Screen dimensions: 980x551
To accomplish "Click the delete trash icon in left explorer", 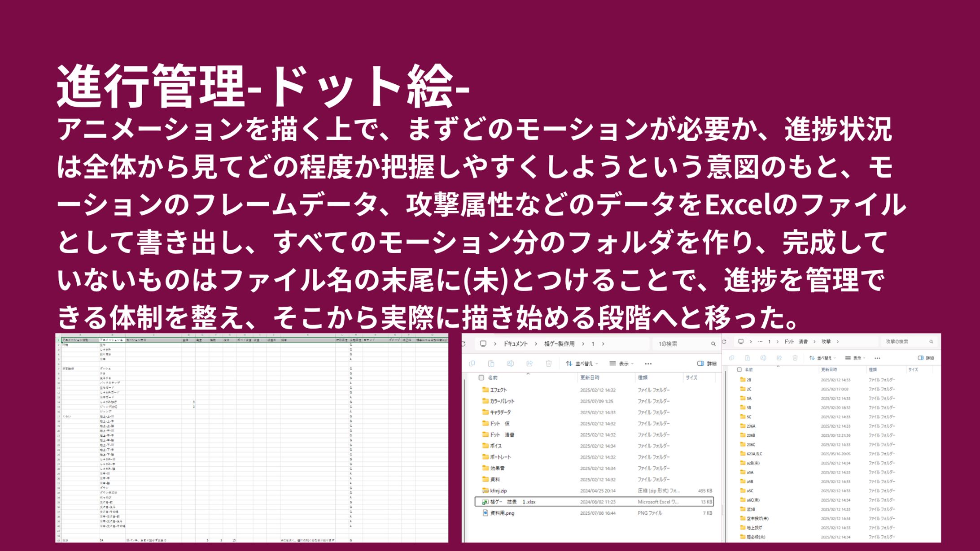I will 548,364.
